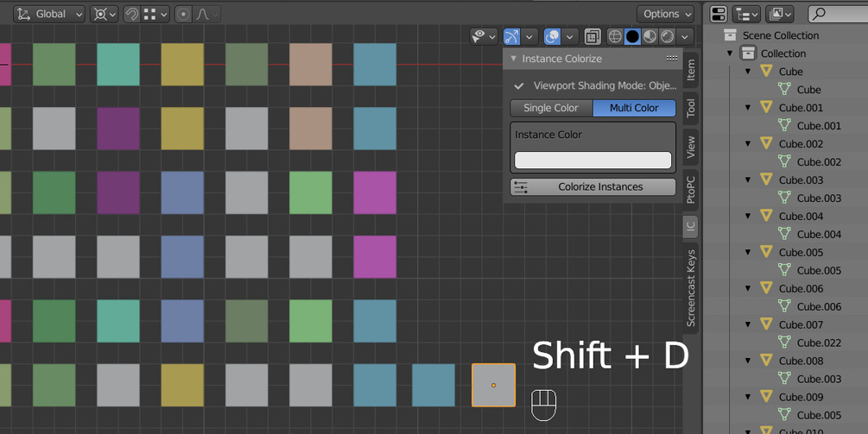Switch to material preview shading

[x=649, y=36]
